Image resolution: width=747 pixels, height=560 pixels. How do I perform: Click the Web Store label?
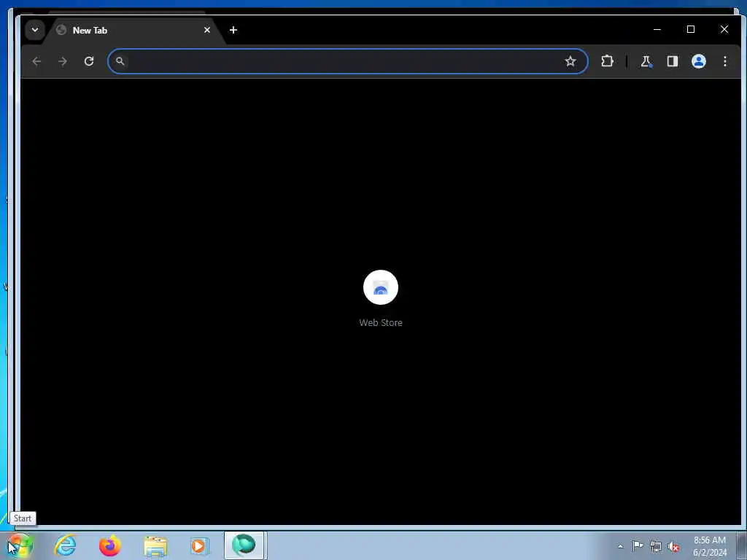click(381, 323)
